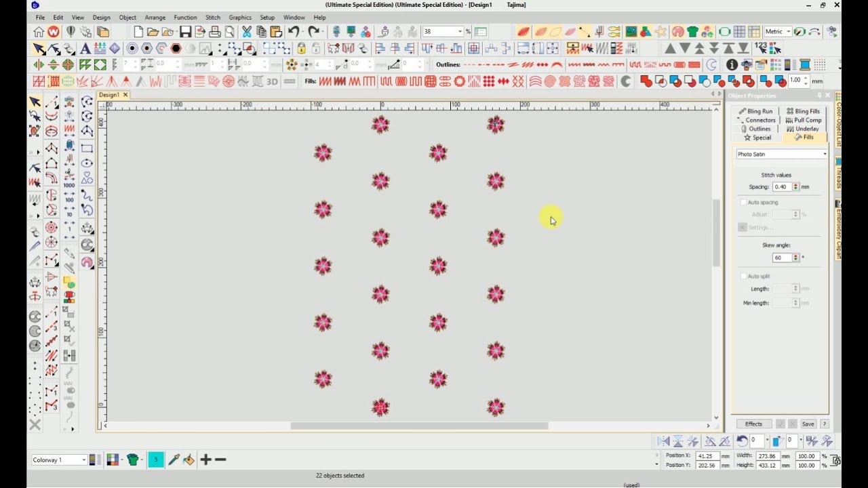Switch to the Connectors tab
Image resolution: width=868 pixels, height=488 pixels.
756,120
